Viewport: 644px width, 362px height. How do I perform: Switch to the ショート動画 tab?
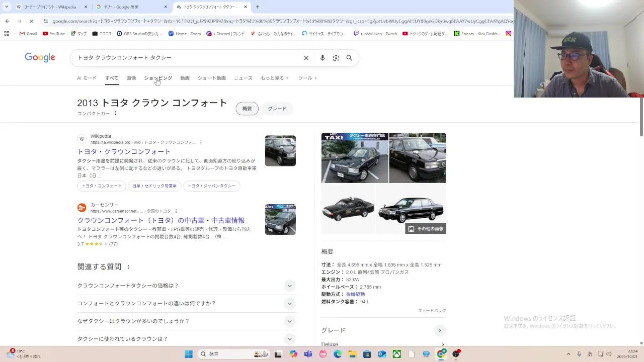click(x=211, y=78)
